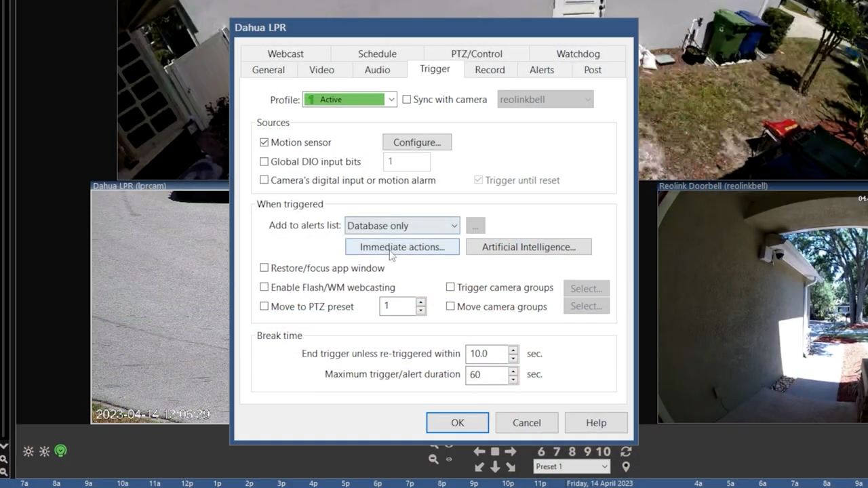868x488 pixels.
Task: Expand the Preset 1 dropdown
Action: [x=572, y=466]
